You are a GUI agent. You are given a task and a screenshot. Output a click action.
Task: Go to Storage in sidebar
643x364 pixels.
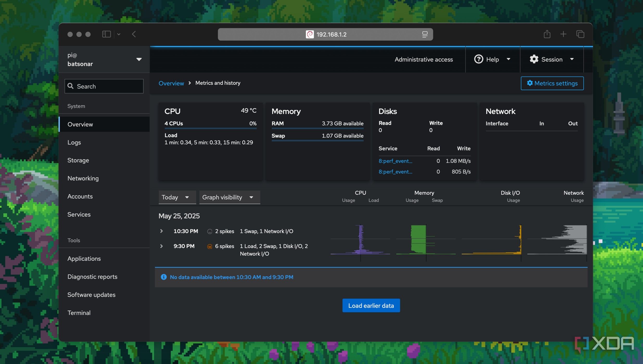[x=104, y=160]
